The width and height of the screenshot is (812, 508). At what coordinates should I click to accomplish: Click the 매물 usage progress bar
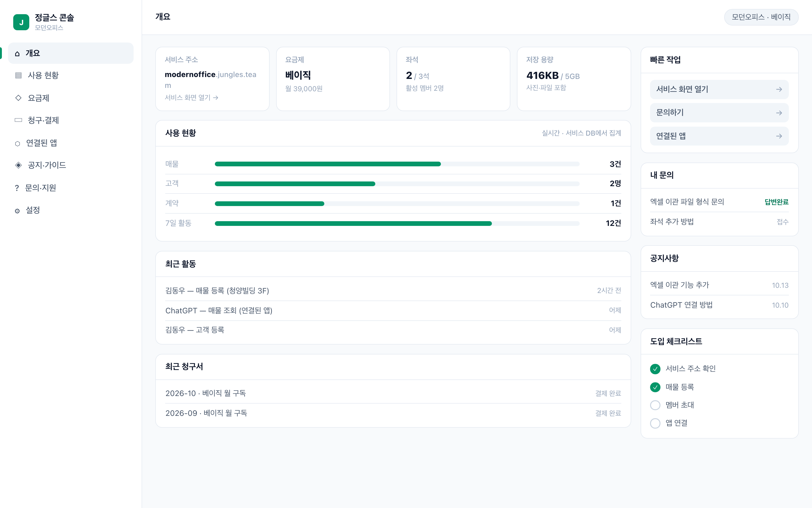pyautogui.click(x=397, y=164)
